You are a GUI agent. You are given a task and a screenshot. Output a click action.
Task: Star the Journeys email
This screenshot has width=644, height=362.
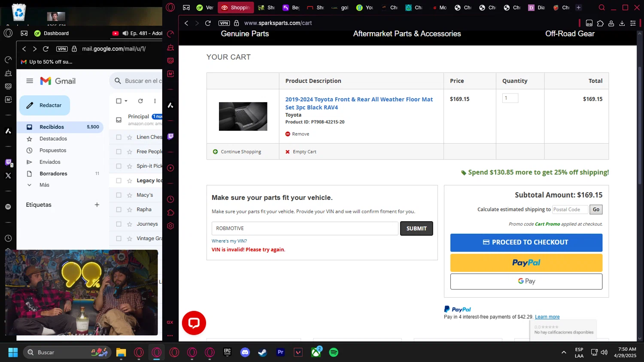[130, 224]
